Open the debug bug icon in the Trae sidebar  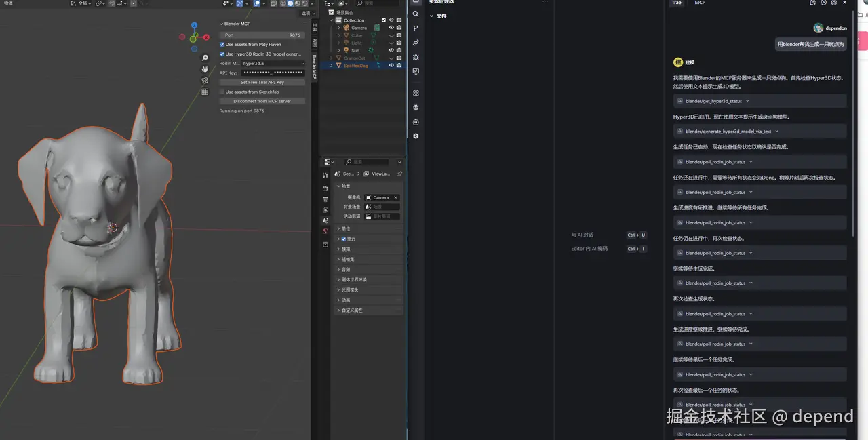[416, 57]
